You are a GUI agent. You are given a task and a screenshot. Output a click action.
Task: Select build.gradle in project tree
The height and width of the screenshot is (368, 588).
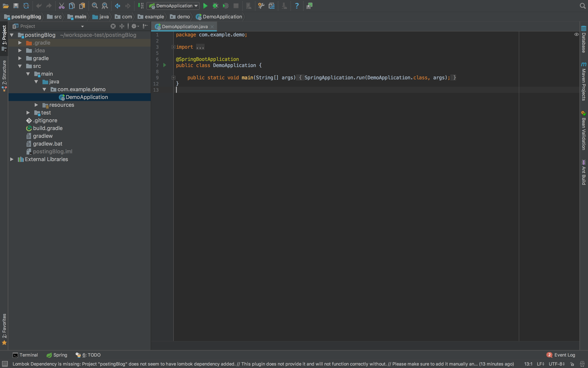click(48, 128)
